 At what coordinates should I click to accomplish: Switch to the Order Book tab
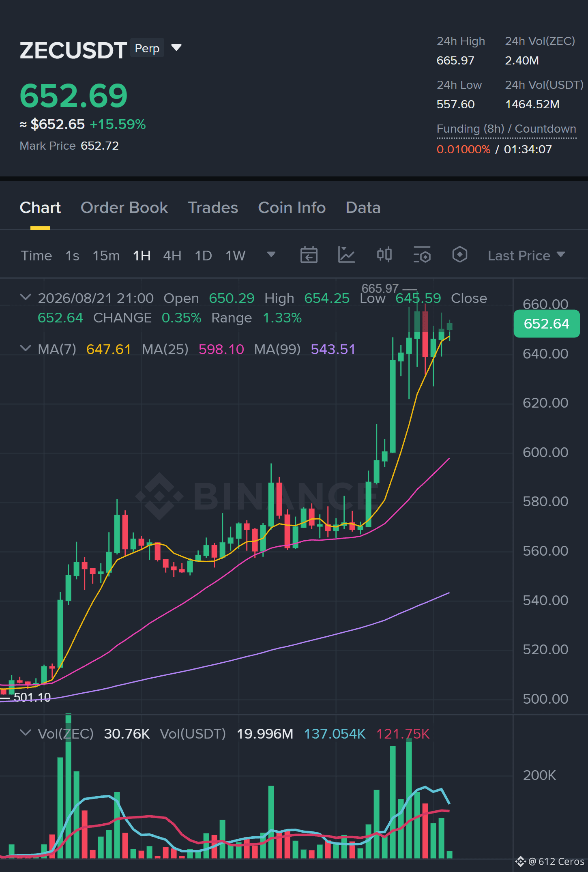click(x=124, y=208)
